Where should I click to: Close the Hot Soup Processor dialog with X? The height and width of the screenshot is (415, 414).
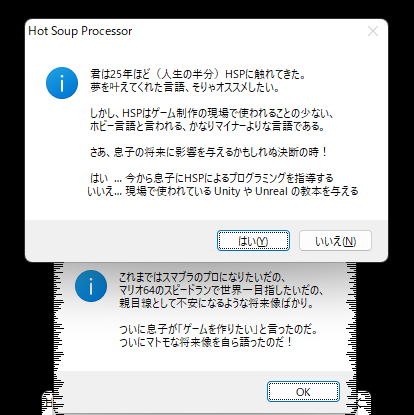point(373,31)
